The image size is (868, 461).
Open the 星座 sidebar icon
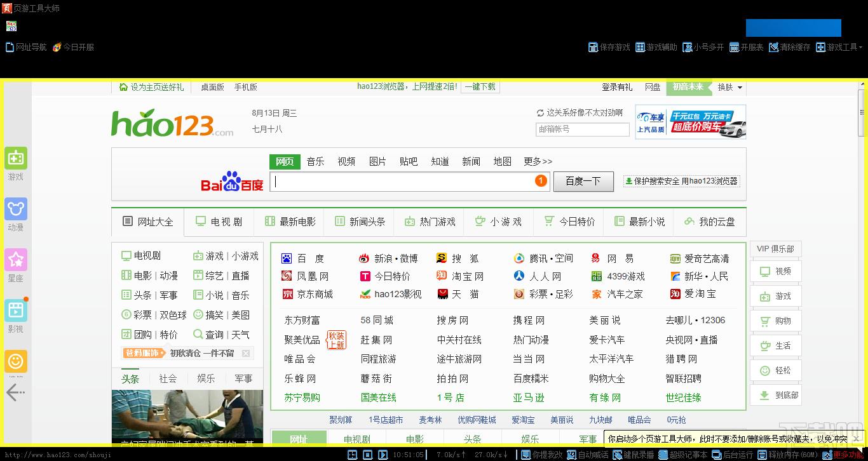[16, 259]
